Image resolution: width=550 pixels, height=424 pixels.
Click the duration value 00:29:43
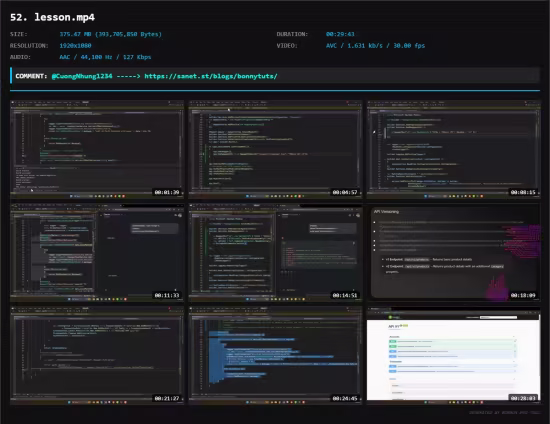click(x=340, y=34)
